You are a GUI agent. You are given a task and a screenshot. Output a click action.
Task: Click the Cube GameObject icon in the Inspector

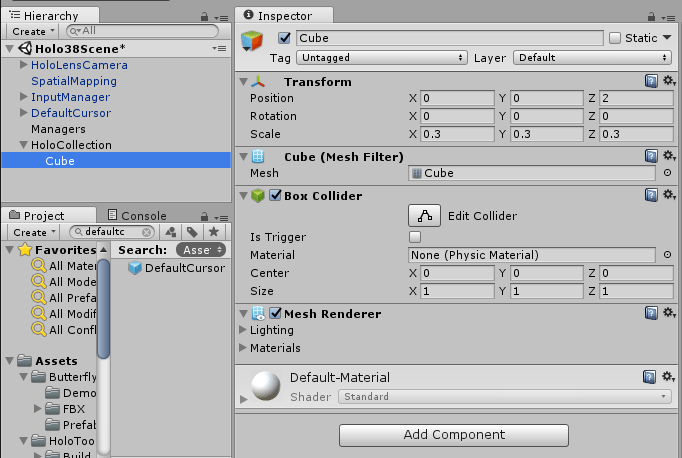point(256,44)
